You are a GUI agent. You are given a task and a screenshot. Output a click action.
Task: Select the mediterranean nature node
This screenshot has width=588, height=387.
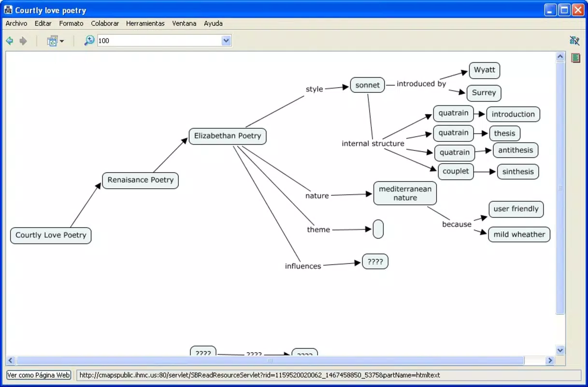click(405, 193)
